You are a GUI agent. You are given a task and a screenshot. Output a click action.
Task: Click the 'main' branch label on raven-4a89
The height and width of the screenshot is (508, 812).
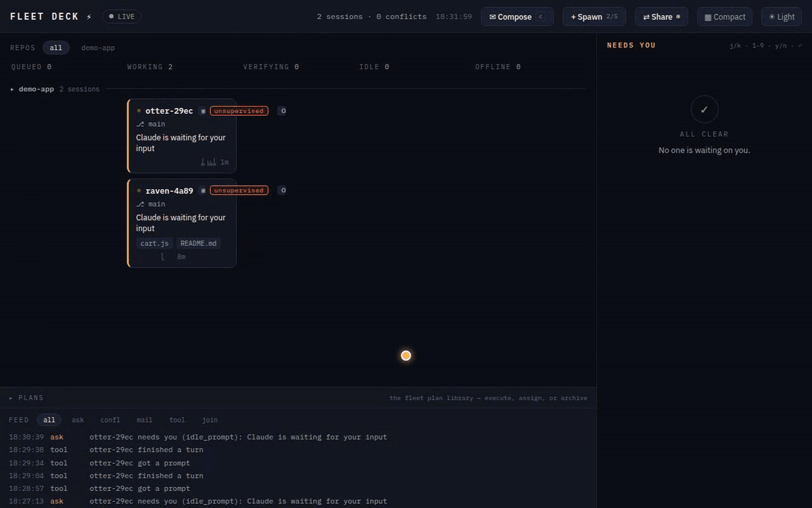[156, 204]
